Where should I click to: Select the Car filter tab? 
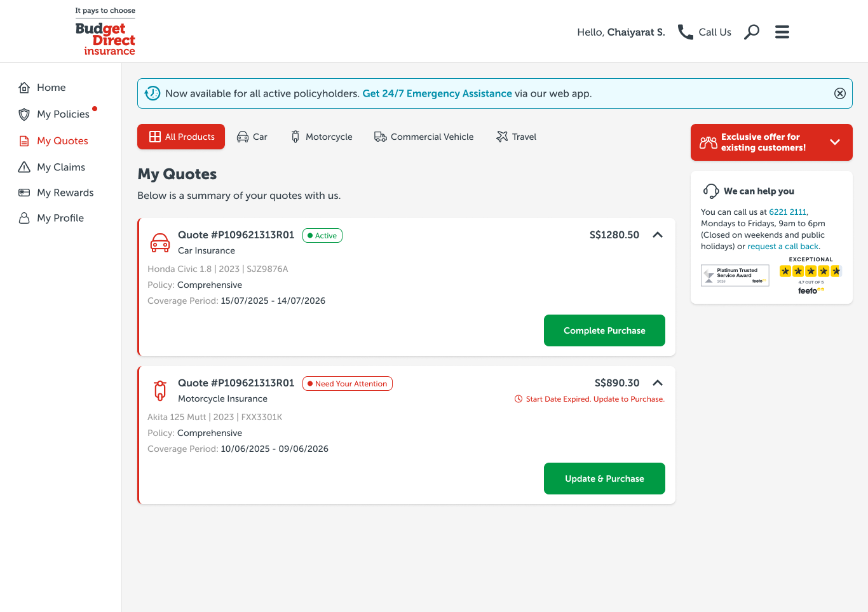pyautogui.click(x=252, y=137)
